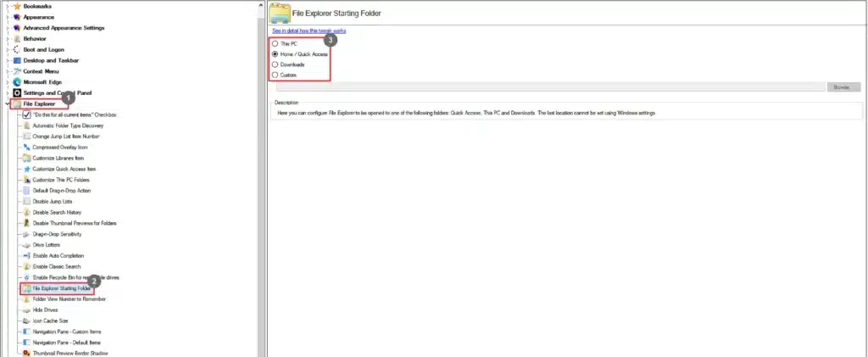
Task: Click the Bookmarks star icon
Action: tap(17, 6)
